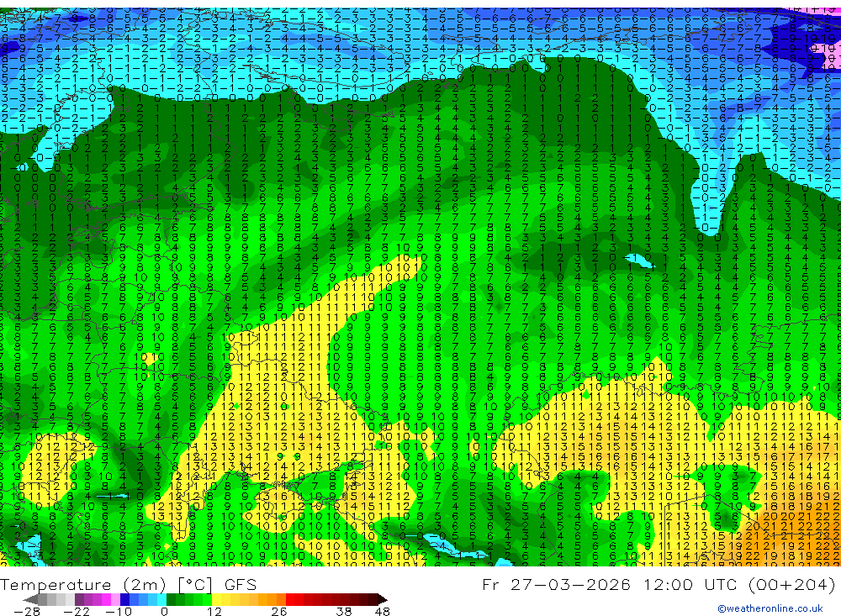Click the '12:00 UTC' time label
Screen dimensions: 841x616
coord(690,584)
